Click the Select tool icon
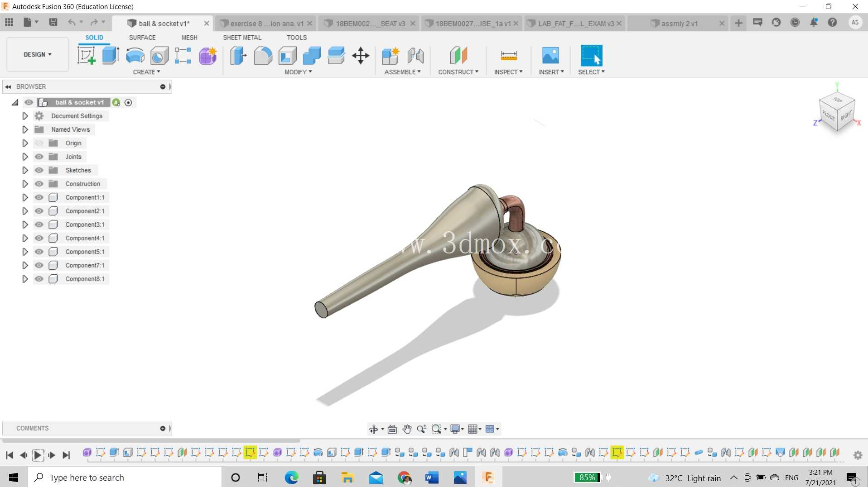This screenshot has height=487, width=868. point(591,56)
